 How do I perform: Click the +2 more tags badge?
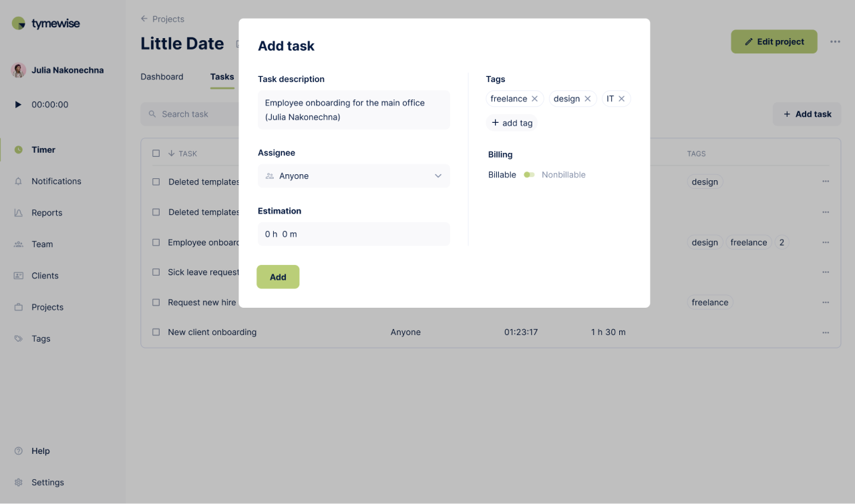tap(782, 242)
